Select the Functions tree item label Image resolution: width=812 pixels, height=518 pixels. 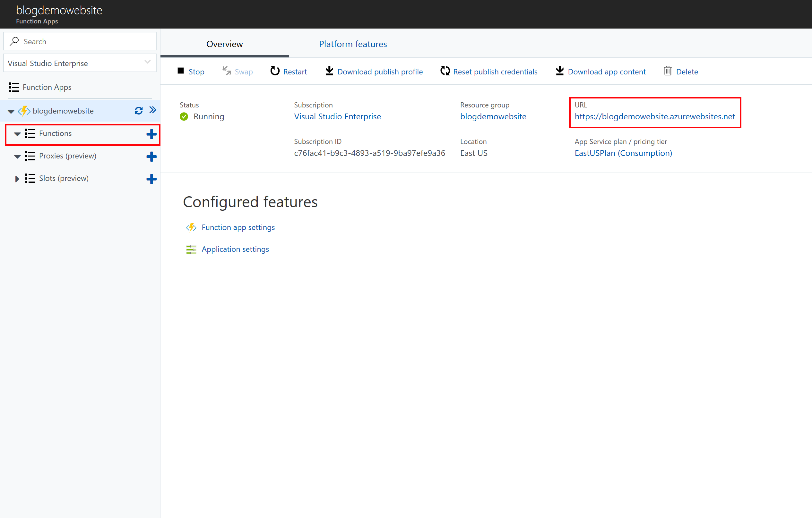[x=55, y=133]
